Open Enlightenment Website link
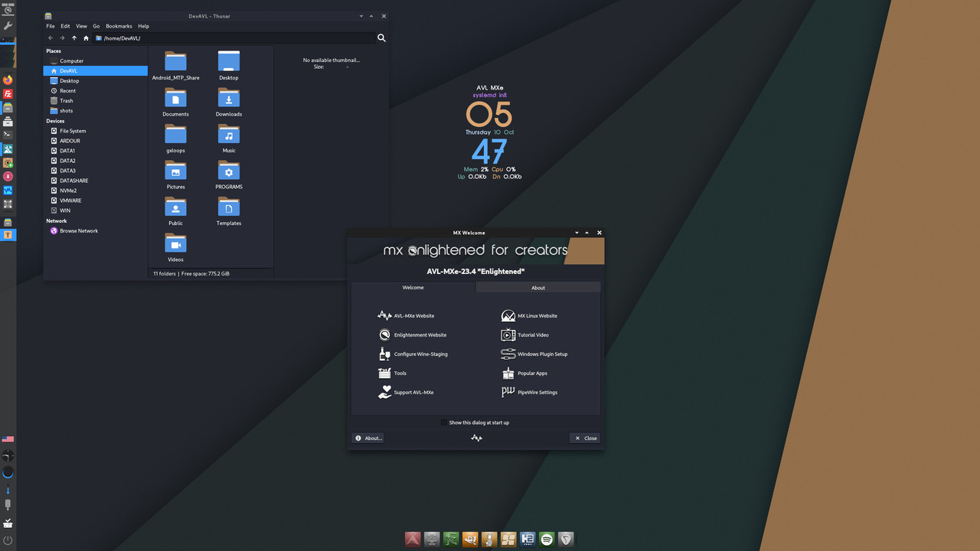The height and width of the screenshot is (551, 980). [x=412, y=334]
